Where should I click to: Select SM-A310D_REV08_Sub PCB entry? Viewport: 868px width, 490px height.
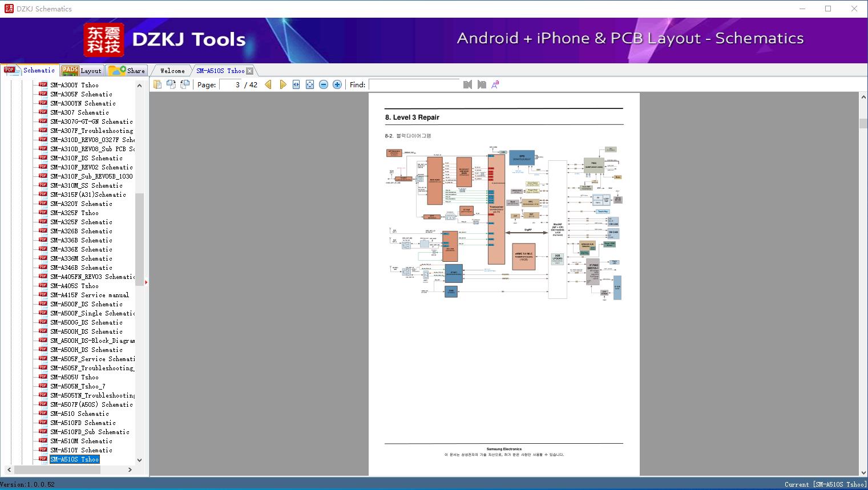point(92,149)
